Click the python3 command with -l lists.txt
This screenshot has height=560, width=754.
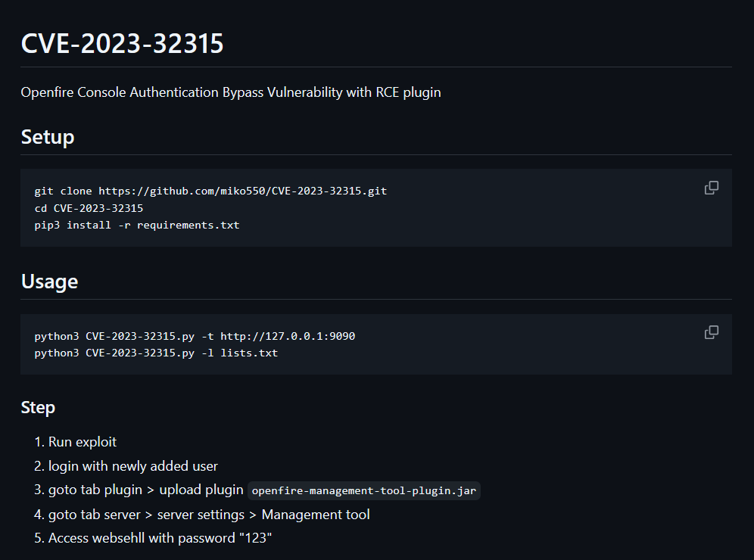point(156,353)
